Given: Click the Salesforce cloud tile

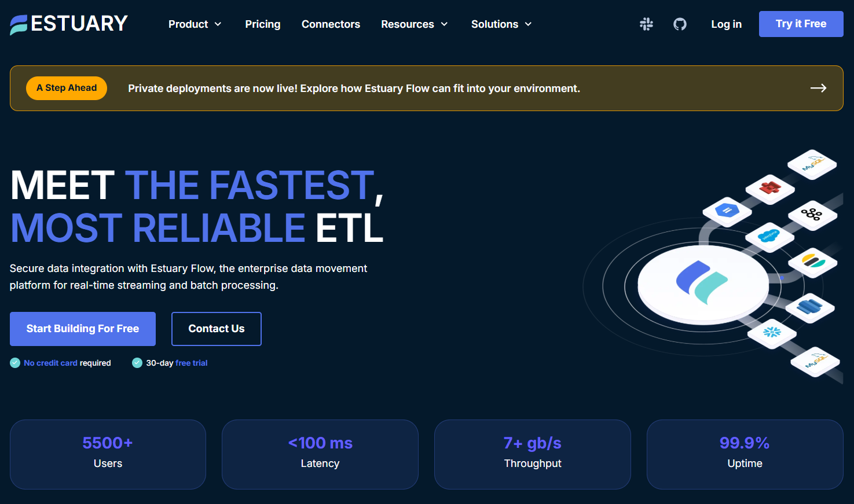Looking at the screenshot, I should click(769, 237).
